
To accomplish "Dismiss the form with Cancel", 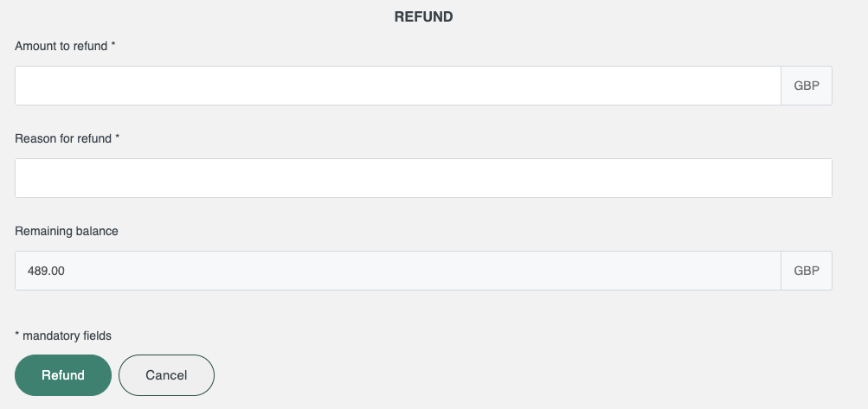I will [166, 375].
